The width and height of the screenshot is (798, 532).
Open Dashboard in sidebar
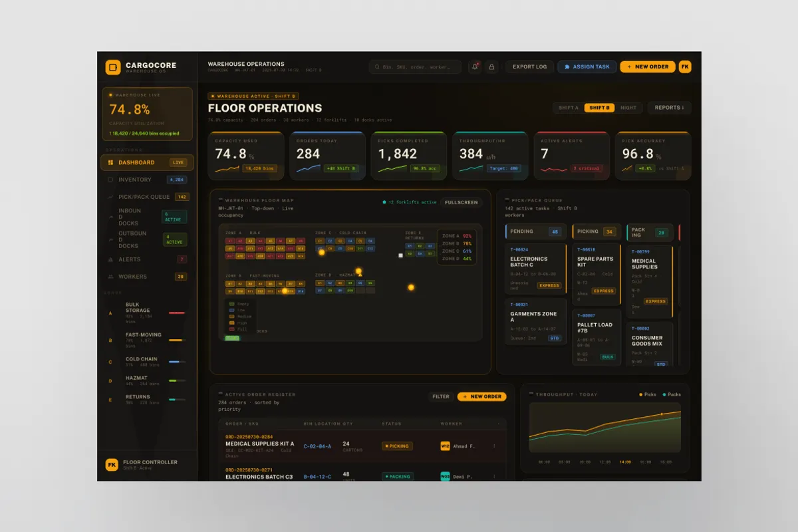147,162
